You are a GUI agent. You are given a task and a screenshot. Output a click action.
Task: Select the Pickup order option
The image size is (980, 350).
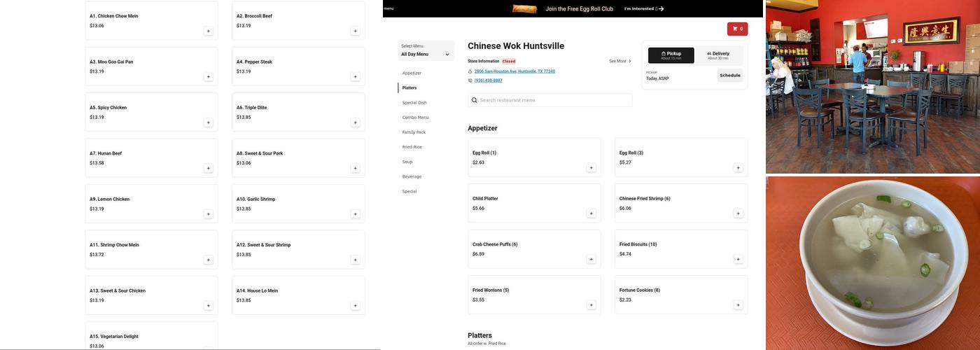click(671, 55)
